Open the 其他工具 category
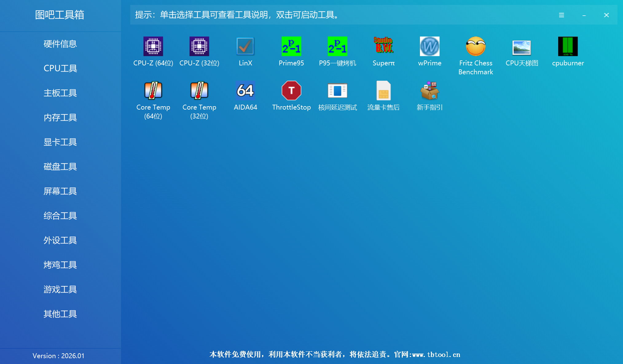The width and height of the screenshot is (623, 364). [x=60, y=314]
